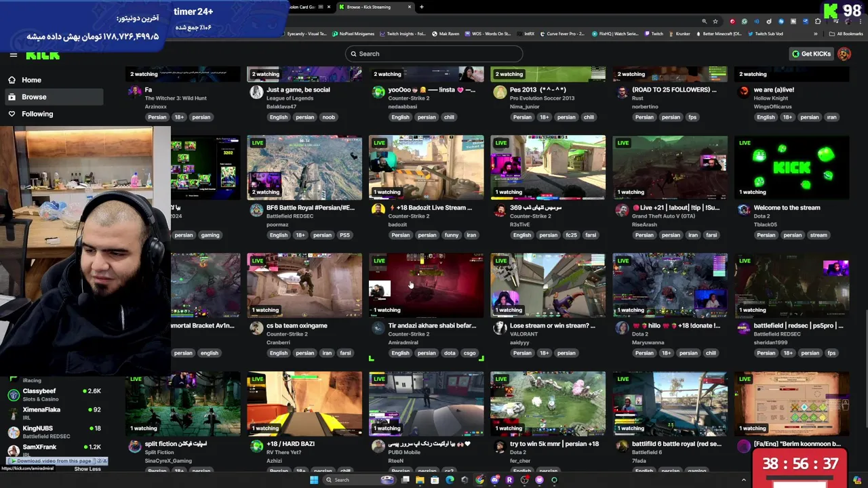Viewport: 868px width, 488px height.
Task: Open the All Bookmarks folder
Action: click(x=846, y=33)
